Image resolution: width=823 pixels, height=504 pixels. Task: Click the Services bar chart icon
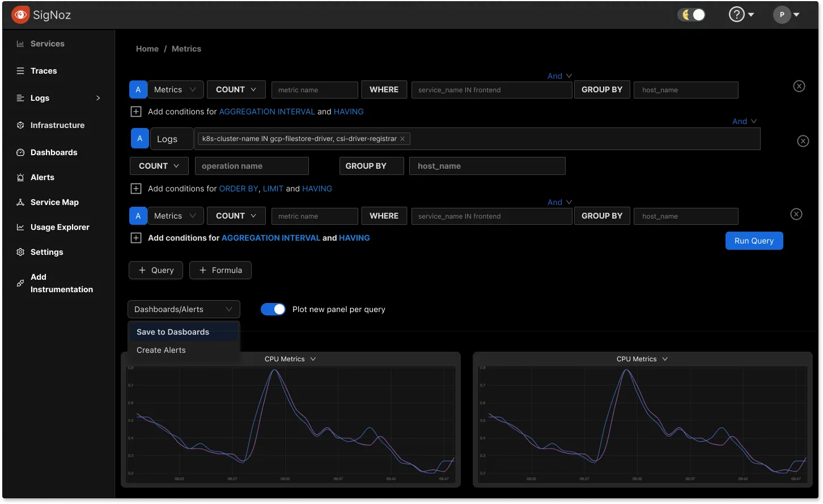coord(20,44)
